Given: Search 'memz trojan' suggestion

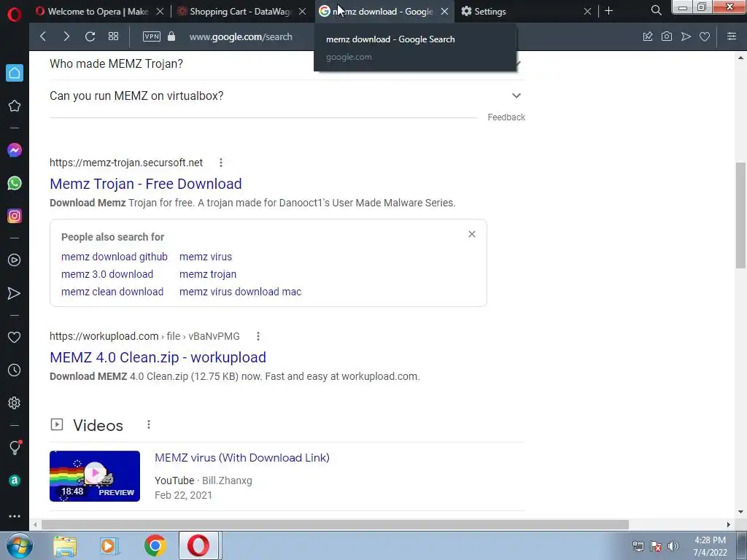Looking at the screenshot, I should pos(208,274).
